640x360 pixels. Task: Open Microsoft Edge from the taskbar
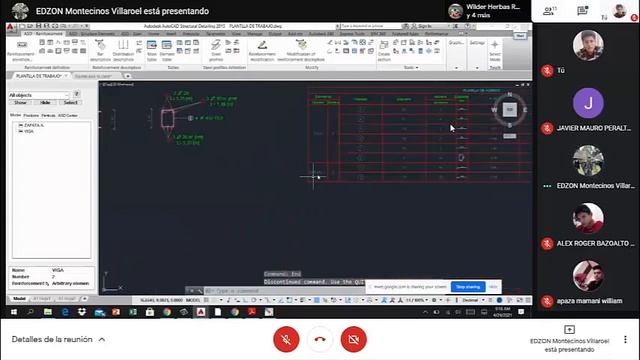(x=65, y=312)
